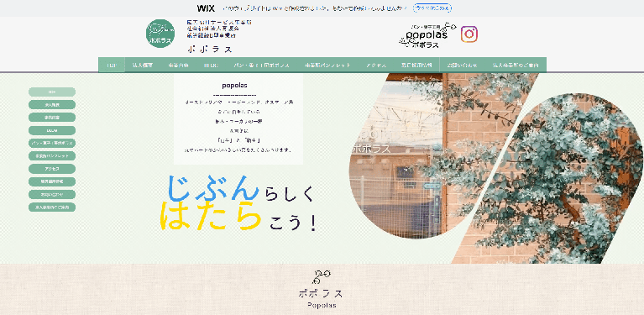Click the 職員採用情報 side pill button
This screenshot has height=315, width=644.
(52, 181)
